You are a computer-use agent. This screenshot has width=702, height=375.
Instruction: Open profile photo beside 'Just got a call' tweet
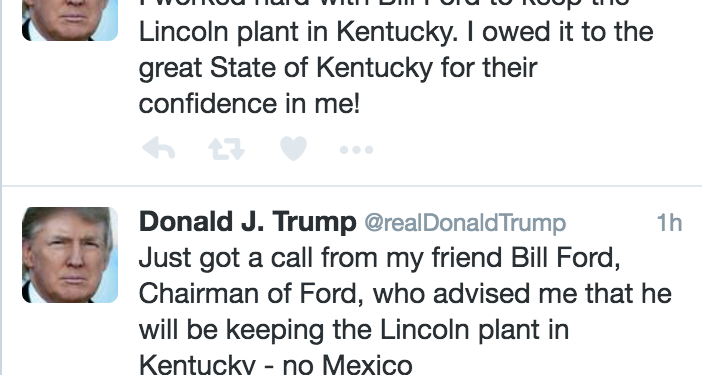70,255
